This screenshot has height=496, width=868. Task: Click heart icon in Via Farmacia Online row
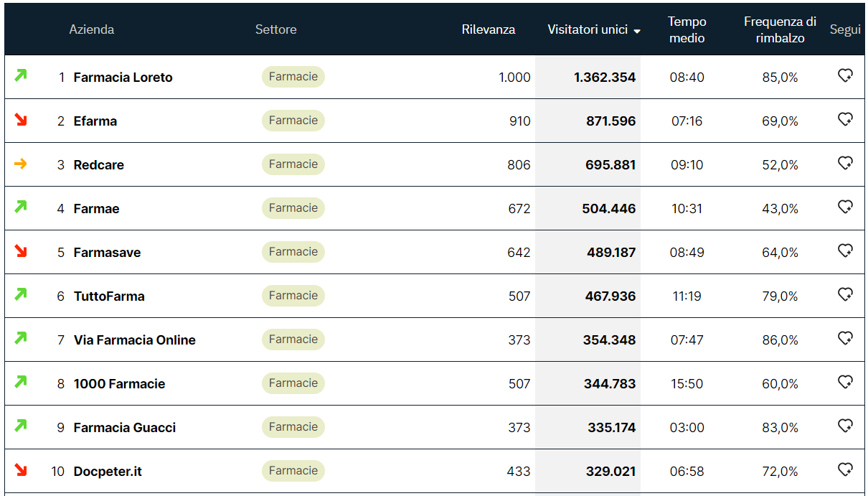coord(845,338)
